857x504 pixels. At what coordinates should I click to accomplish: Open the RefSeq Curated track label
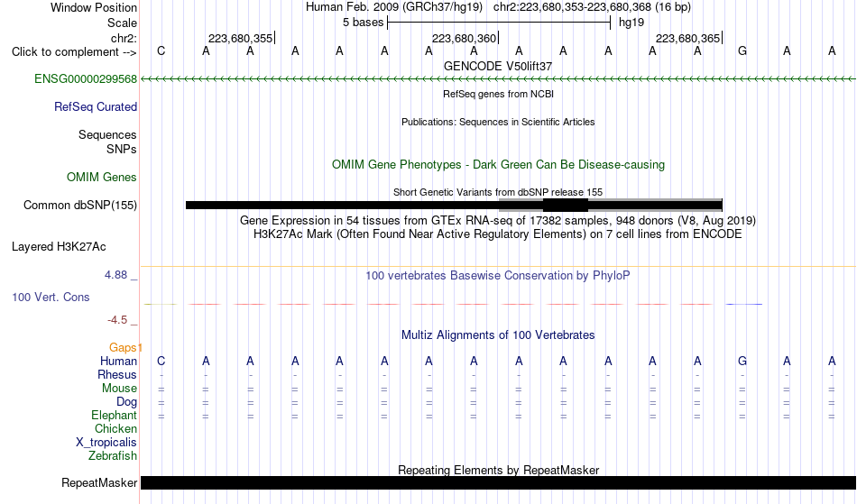(95, 107)
